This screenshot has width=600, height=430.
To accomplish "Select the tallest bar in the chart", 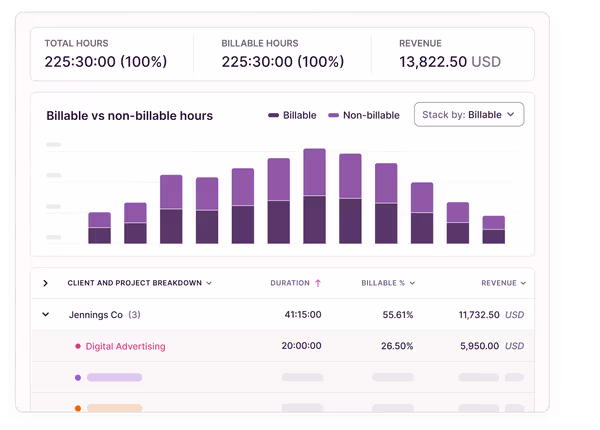I will [315, 196].
